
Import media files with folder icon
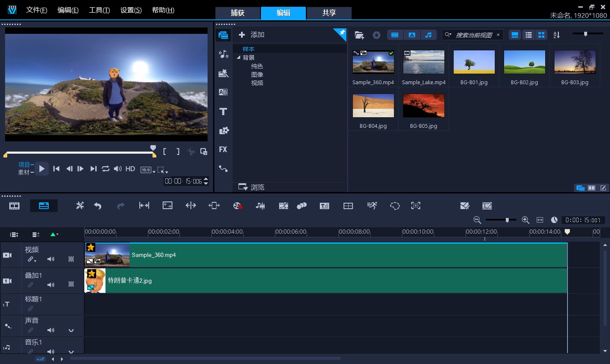359,35
